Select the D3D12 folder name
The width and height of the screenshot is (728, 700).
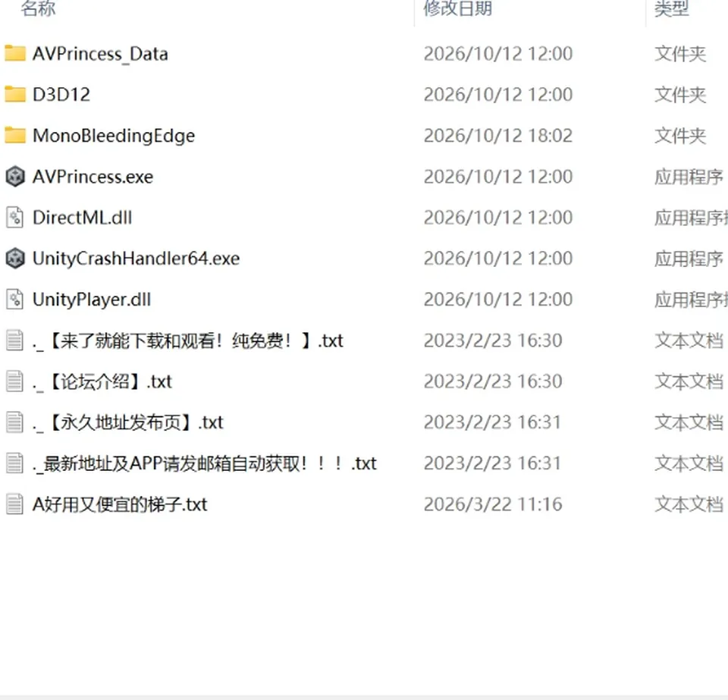point(61,95)
